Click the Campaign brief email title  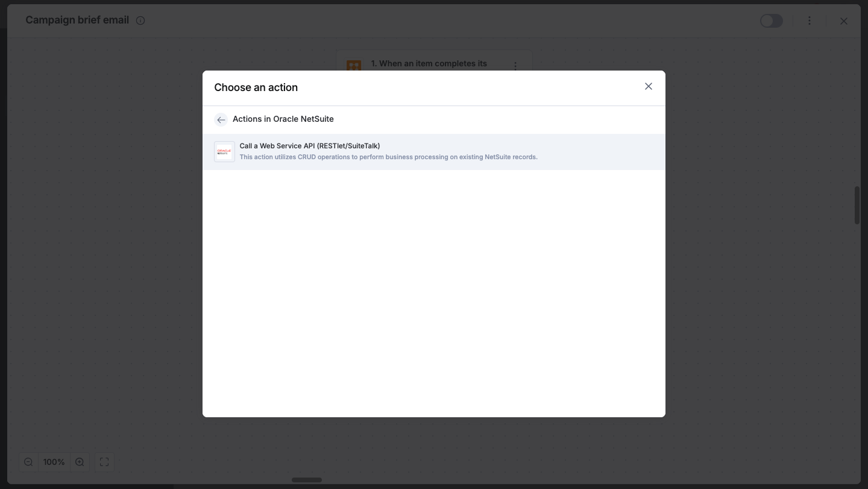77,20
